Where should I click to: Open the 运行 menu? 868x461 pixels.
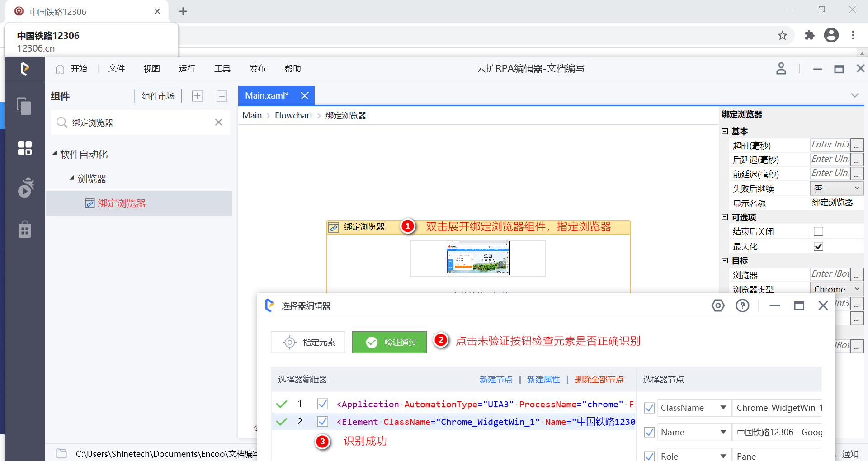[x=187, y=69]
